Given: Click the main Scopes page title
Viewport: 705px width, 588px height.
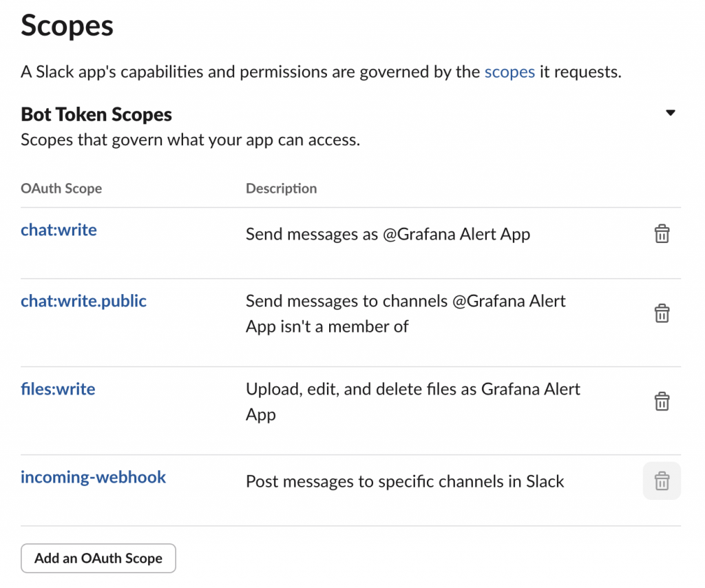Looking at the screenshot, I should coord(67,27).
